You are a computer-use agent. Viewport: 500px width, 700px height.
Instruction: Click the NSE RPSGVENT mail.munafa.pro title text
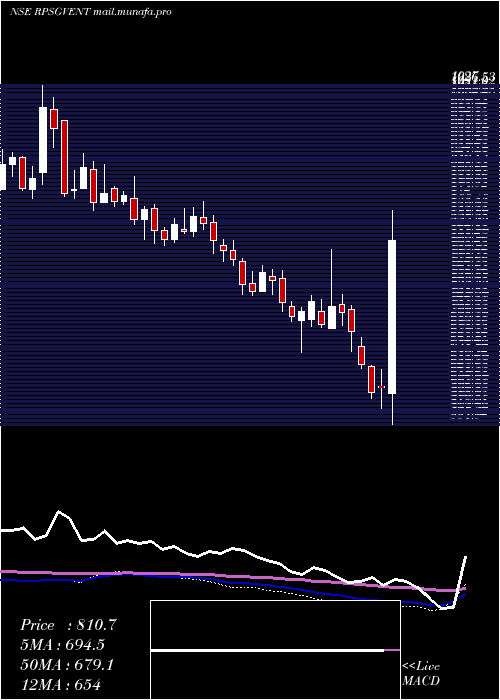click(91, 12)
